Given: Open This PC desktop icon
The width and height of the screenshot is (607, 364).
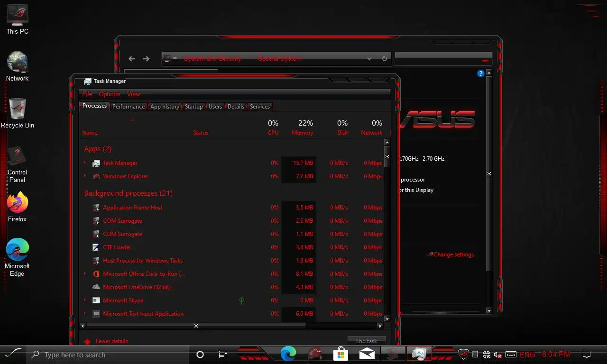Looking at the screenshot, I should click(17, 19).
